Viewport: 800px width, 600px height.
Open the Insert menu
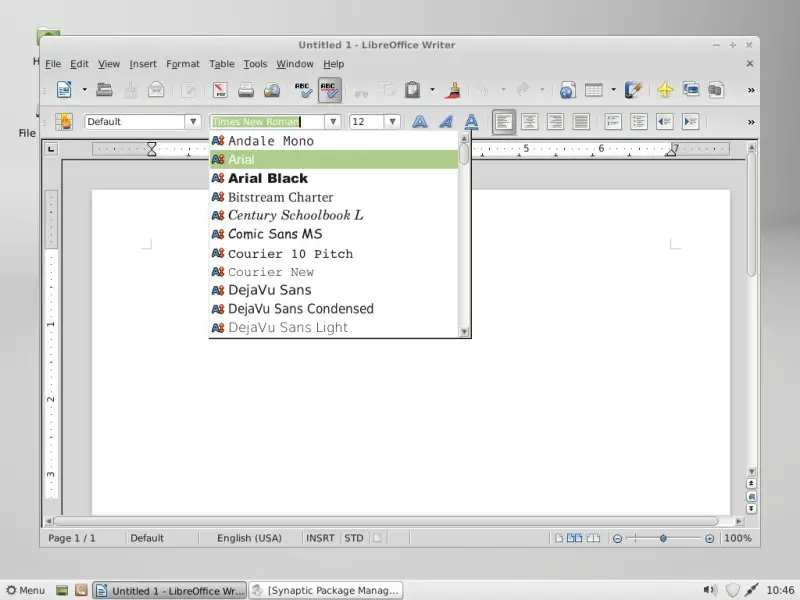143,64
